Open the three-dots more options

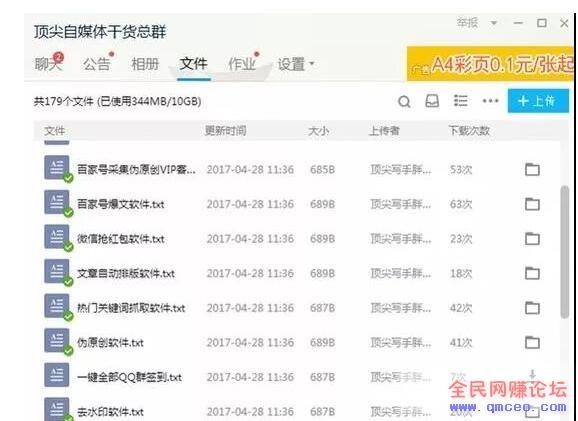tap(490, 101)
